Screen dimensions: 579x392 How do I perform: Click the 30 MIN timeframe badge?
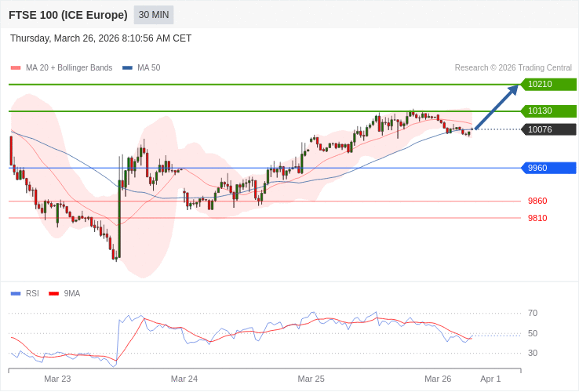tap(154, 15)
